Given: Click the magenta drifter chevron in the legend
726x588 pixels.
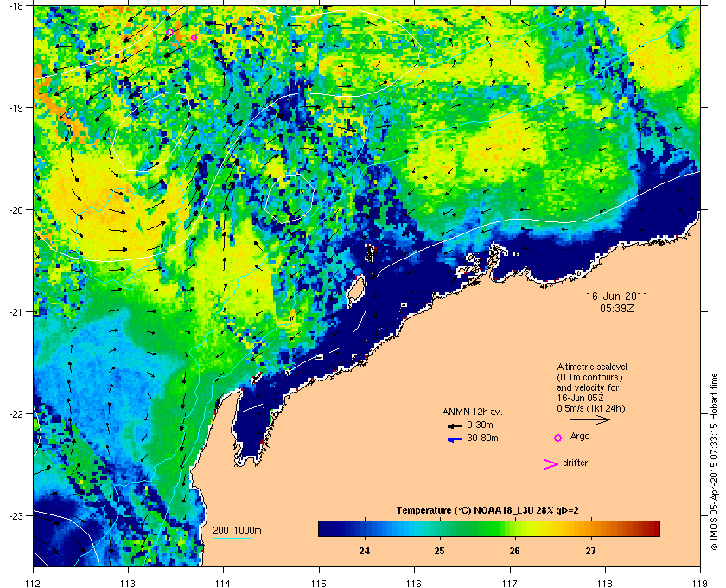Looking at the screenshot, I should coord(551,464).
